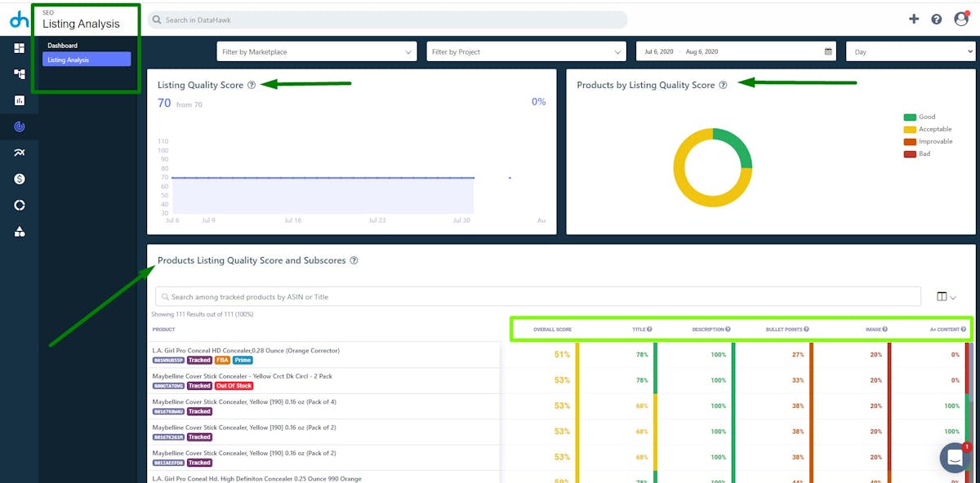
Task: Open the Day granularity dropdown
Action: coord(911,51)
